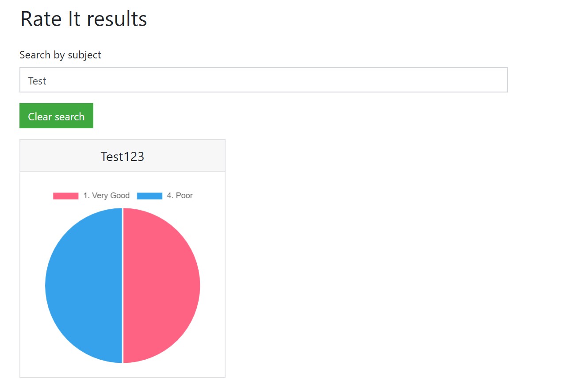Select the pink Very Good pie slice
Viewport: 567px width, 392px height.
pyautogui.click(x=161, y=285)
